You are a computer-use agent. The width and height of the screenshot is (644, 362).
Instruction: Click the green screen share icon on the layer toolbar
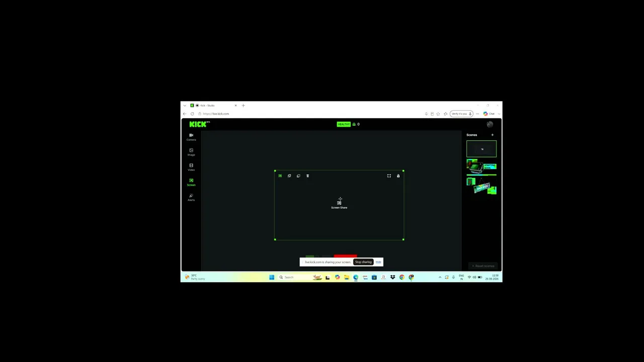280,176
